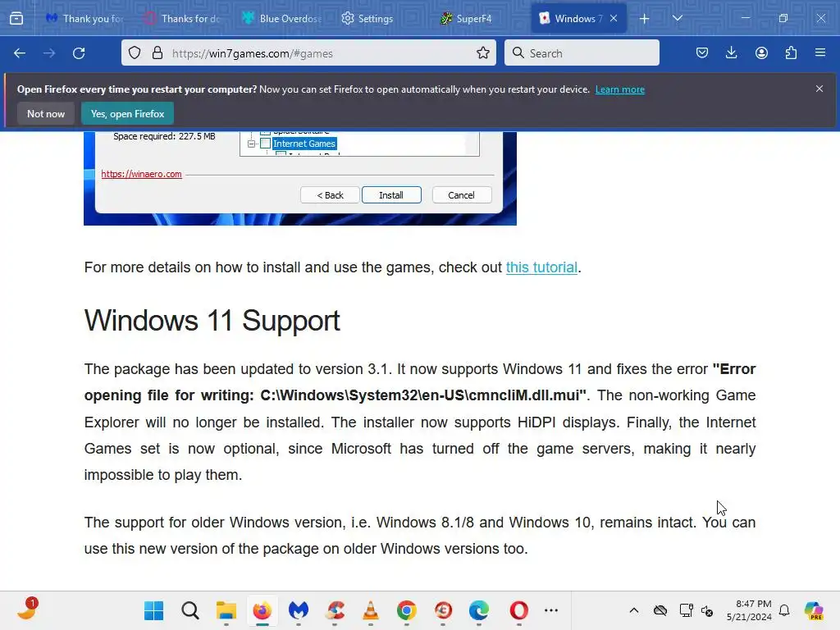List all tabs dropdown arrow

point(677,18)
